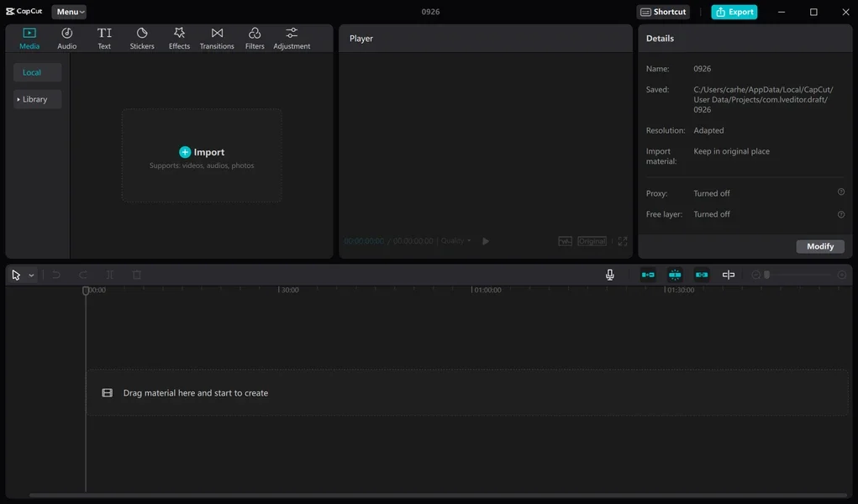This screenshot has height=504, width=858.
Task: Export the project
Action: [x=734, y=11]
